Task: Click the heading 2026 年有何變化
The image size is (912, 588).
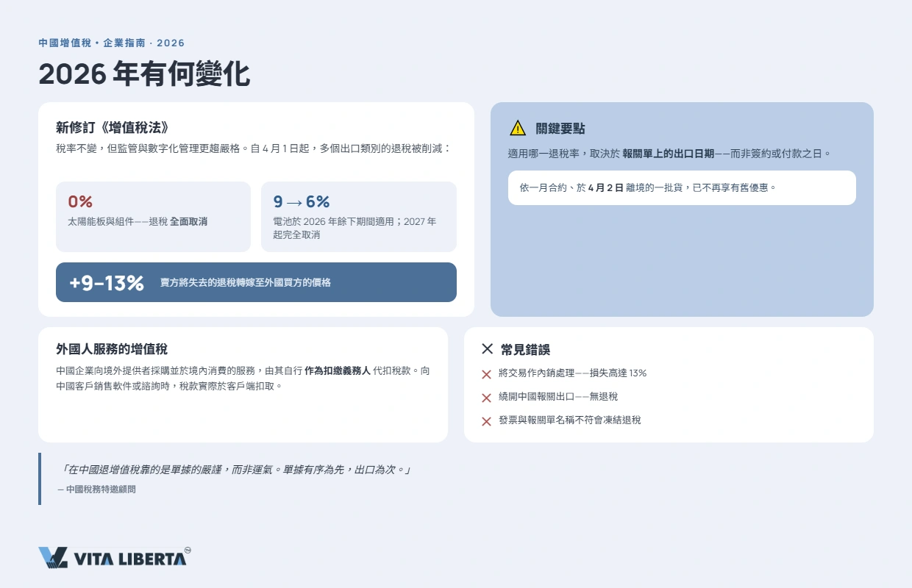Action: point(144,75)
